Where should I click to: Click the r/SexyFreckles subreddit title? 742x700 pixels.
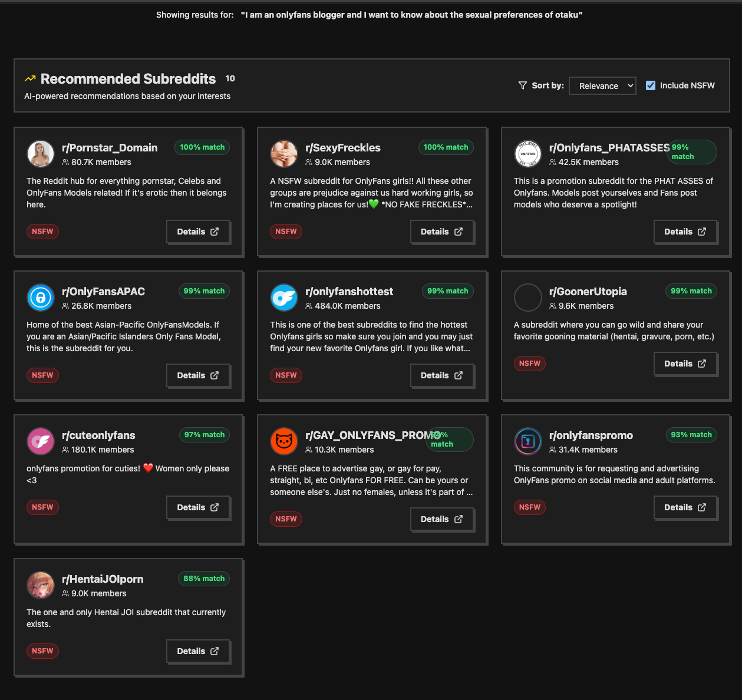[343, 148]
